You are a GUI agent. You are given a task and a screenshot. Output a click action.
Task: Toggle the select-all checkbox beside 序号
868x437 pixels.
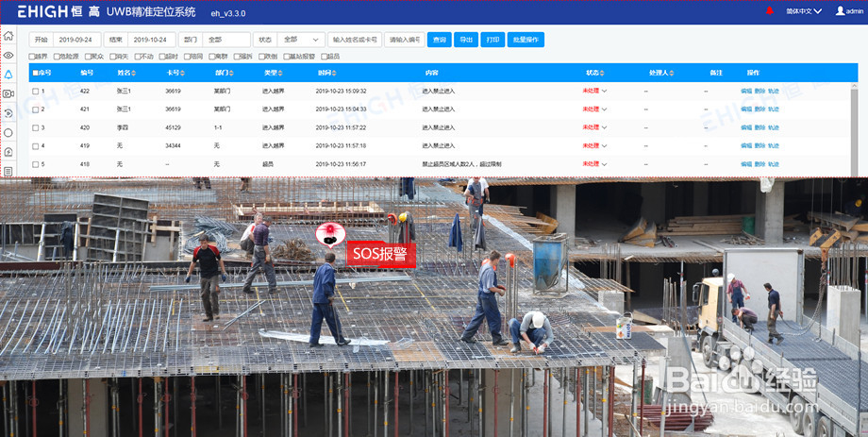click(x=36, y=73)
